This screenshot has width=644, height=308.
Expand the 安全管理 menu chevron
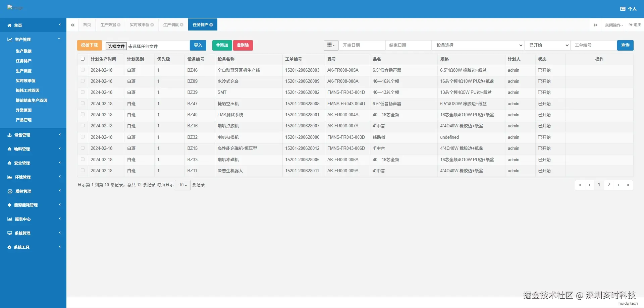60,163
